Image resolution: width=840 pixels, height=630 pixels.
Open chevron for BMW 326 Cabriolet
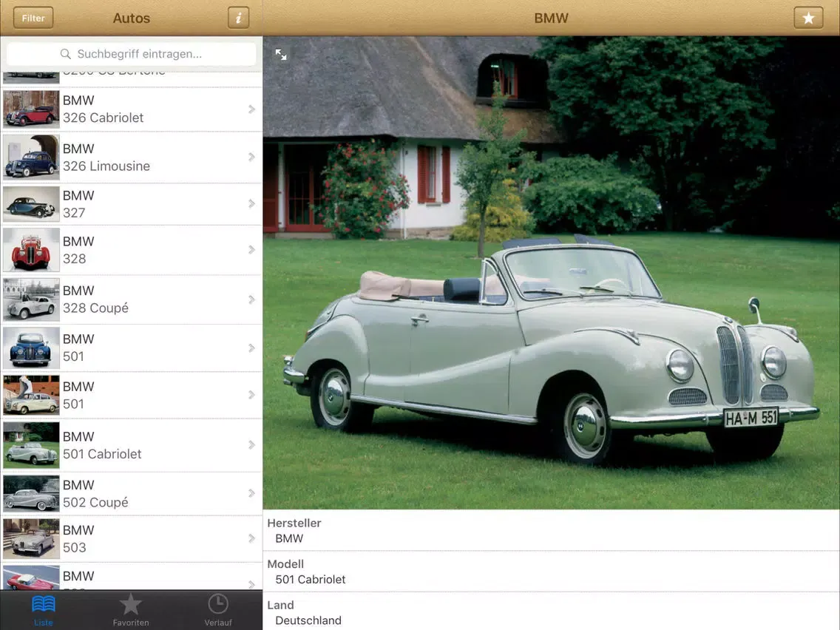(251, 109)
